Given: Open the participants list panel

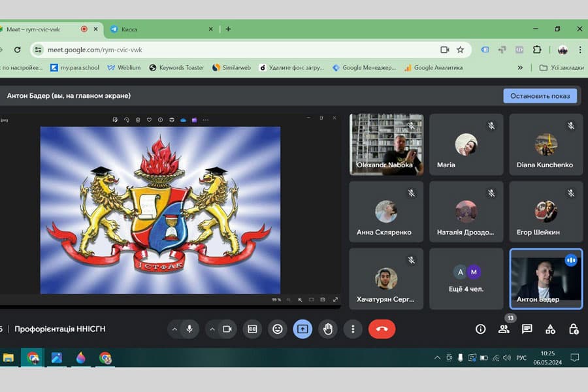Looking at the screenshot, I should pos(504,329).
